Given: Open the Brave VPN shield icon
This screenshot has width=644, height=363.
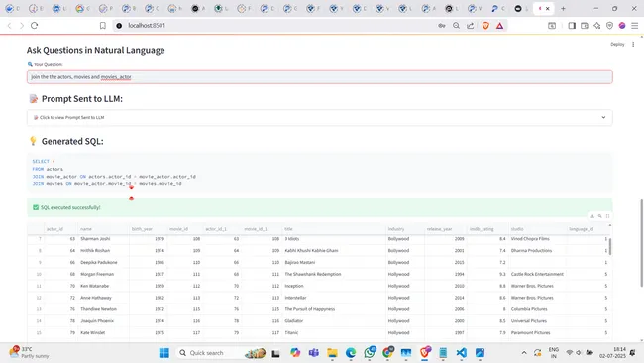Looking at the screenshot, I should 609,26.
